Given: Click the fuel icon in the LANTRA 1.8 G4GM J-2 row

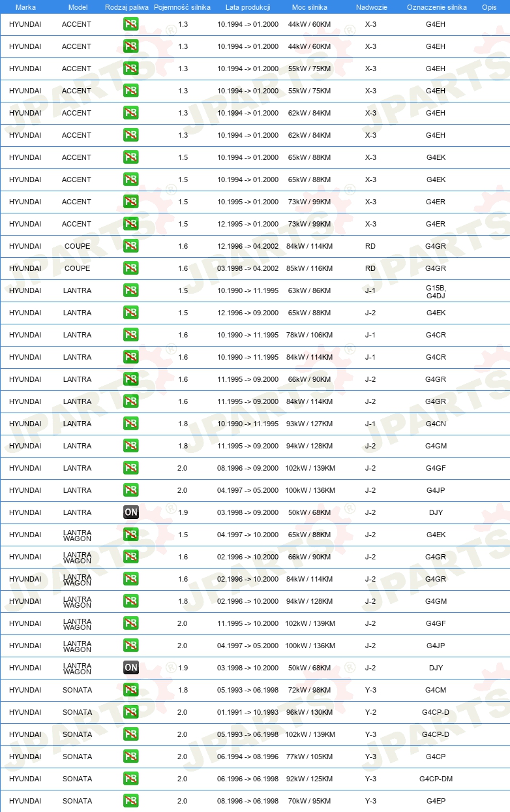Looking at the screenshot, I should point(131,446).
